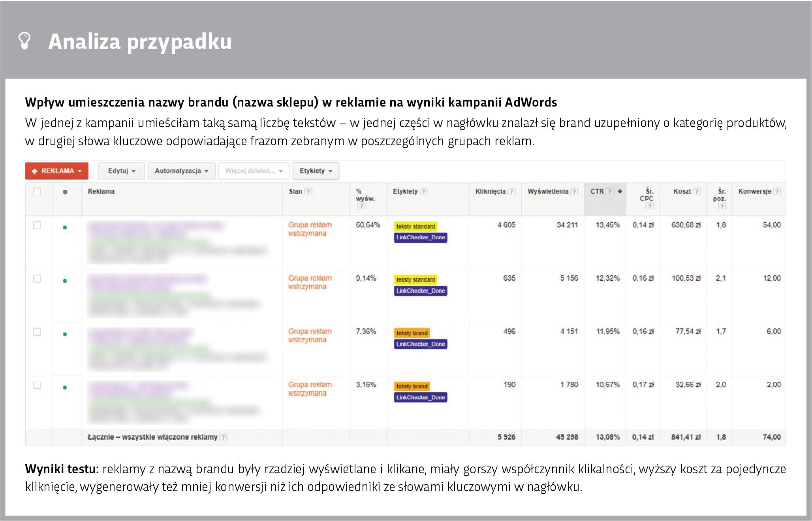Click the CTR descending sort arrow
Viewport: 812px width, 521px height.
click(620, 191)
